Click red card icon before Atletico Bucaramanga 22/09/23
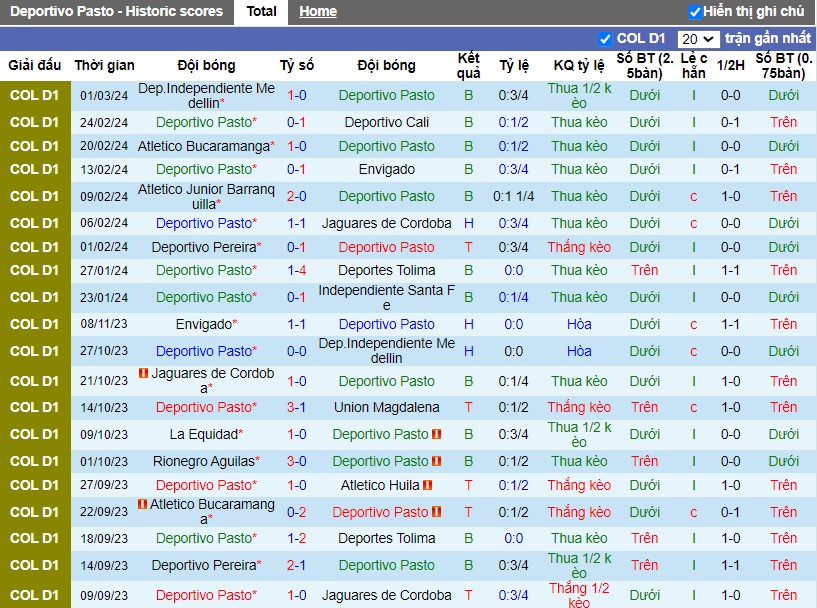The height and width of the screenshot is (608, 817). click(x=142, y=504)
